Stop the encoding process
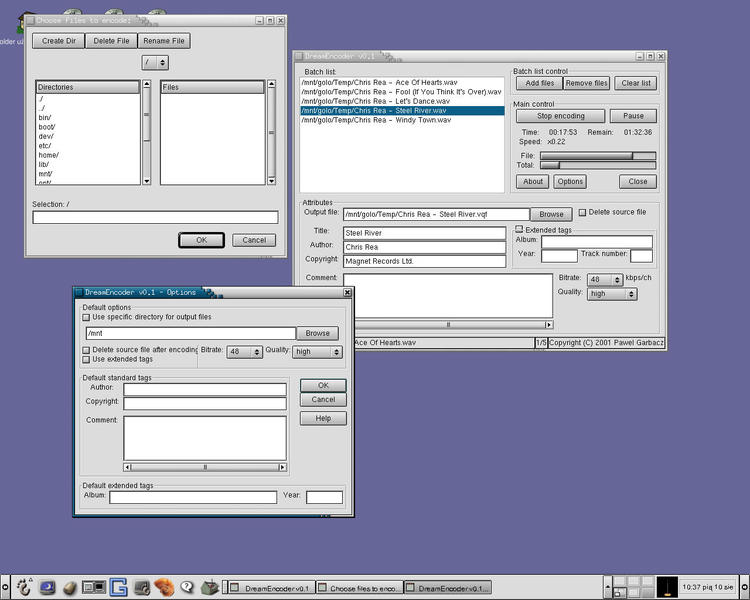Image resolution: width=750 pixels, height=600 pixels. tap(561, 116)
